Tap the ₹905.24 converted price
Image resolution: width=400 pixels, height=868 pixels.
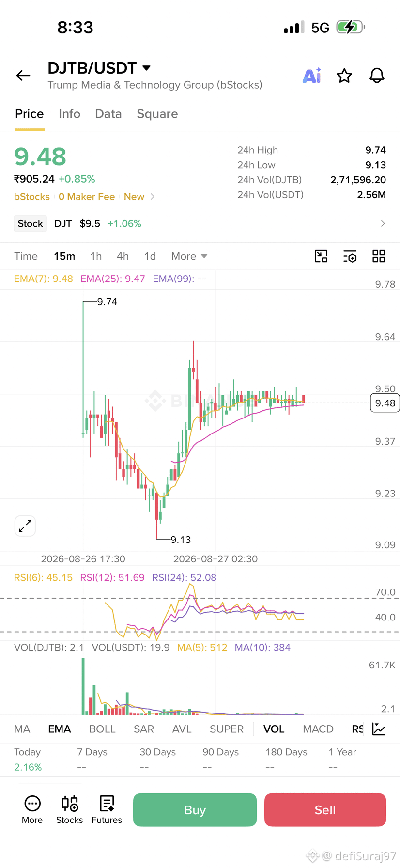[x=34, y=179]
